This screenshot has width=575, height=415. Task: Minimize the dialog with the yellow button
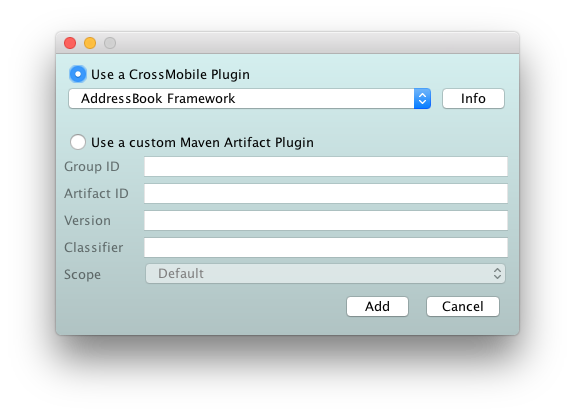pyautogui.click(x=90, y=43)
